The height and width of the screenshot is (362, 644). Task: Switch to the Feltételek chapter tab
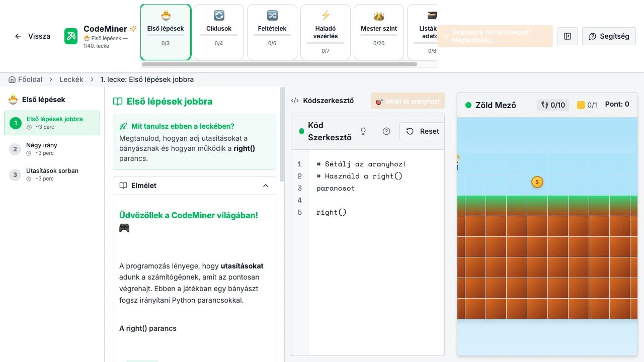[272, 32]
